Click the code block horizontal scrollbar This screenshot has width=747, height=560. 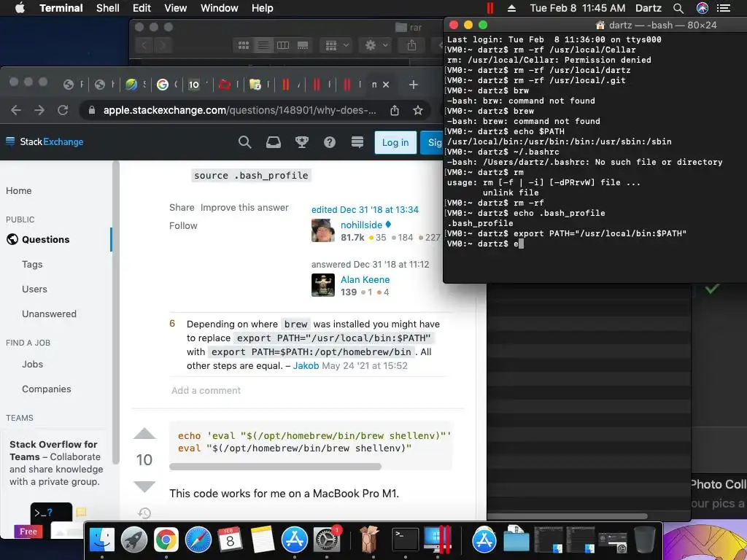[275, 467]
